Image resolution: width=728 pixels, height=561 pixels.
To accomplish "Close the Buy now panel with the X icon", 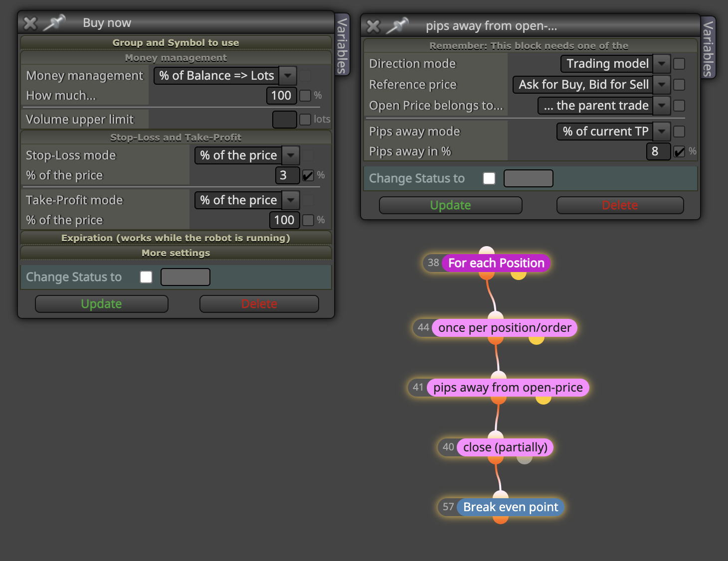I will [30, 23].
